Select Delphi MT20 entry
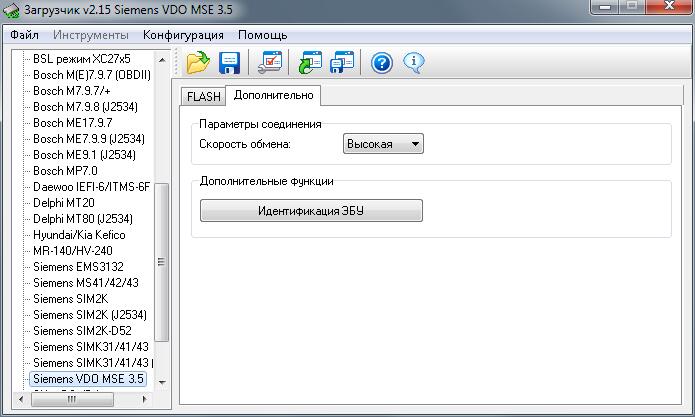695x417 pixels. pos(64,203)
